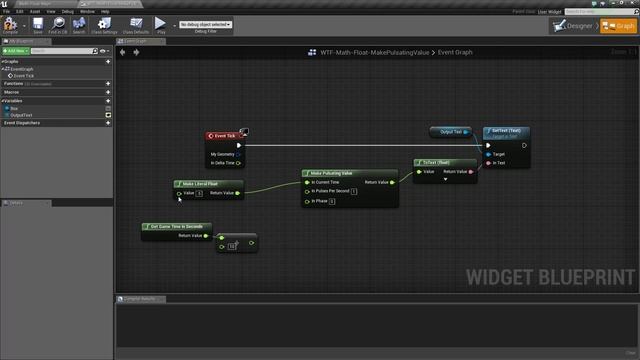The width and height of the screenshot is (640, 360).
Task: Click In Current Time input pin
Action: tap(307, 182)
